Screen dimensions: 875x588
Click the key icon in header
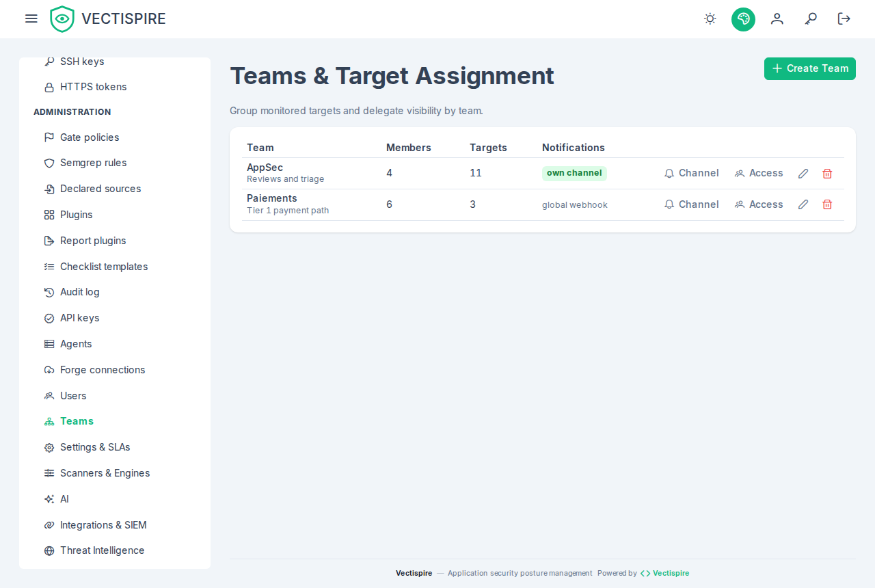point(811,18)
